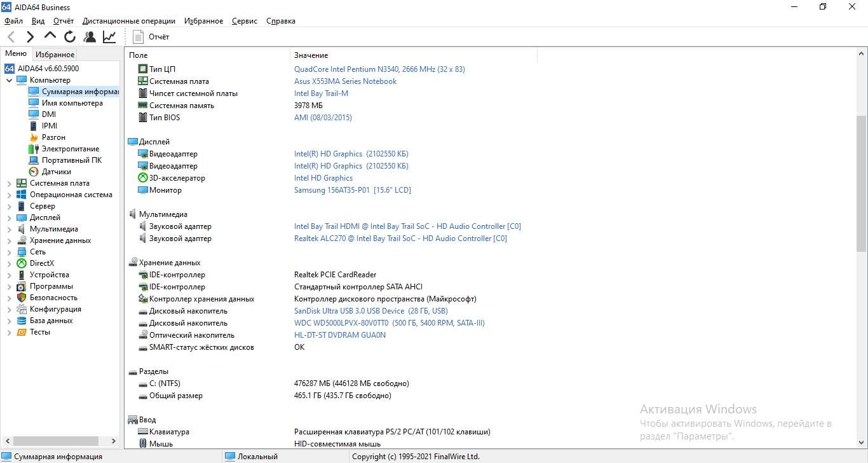Open the Вид menu

[x=38, y=21]
